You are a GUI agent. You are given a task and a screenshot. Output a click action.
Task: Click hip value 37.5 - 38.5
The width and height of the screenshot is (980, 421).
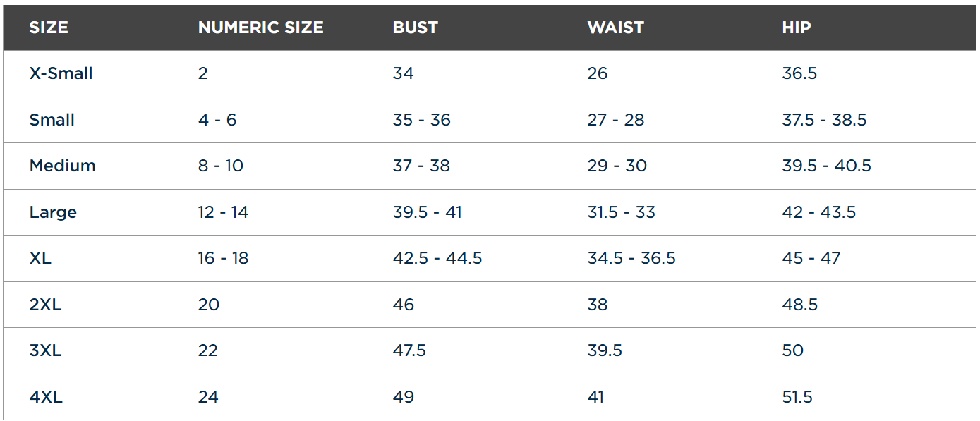(824, 120)
